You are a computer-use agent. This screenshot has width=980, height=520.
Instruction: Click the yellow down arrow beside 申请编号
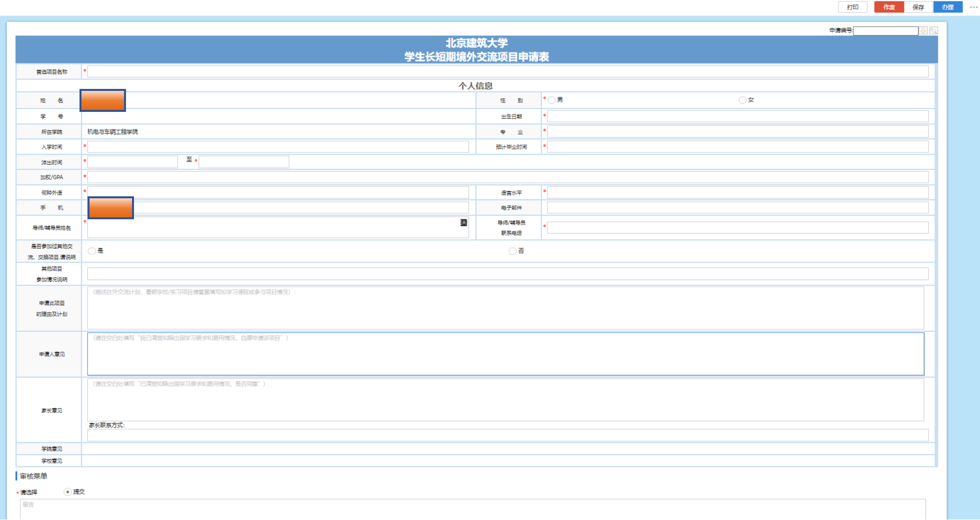pos(923,31)
